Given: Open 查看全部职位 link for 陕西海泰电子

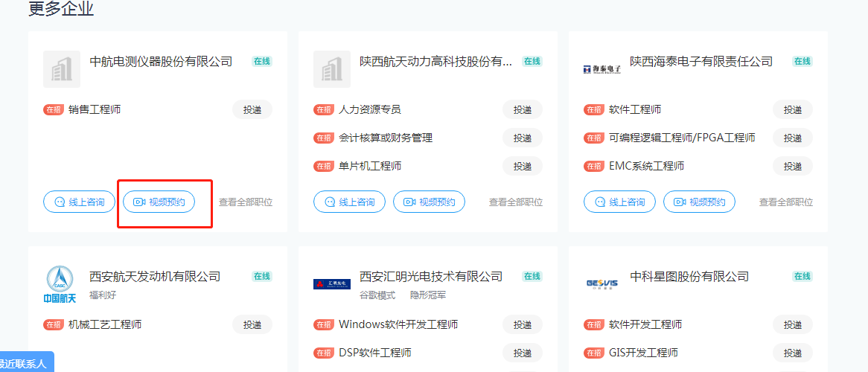Looking at the screenshot, I should pos(786,202).
